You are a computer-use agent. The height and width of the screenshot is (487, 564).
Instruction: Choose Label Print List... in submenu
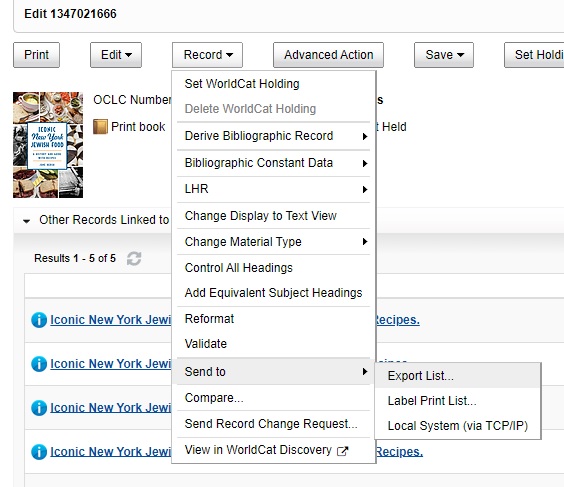[458, 401]
